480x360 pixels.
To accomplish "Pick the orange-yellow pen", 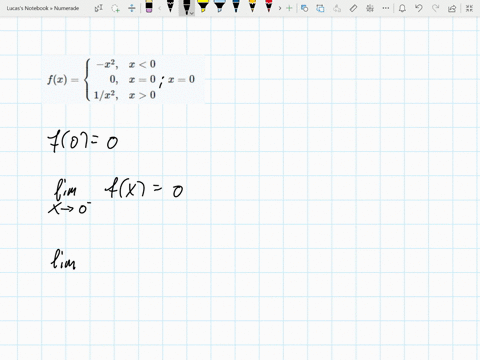I will click(252, 6).
